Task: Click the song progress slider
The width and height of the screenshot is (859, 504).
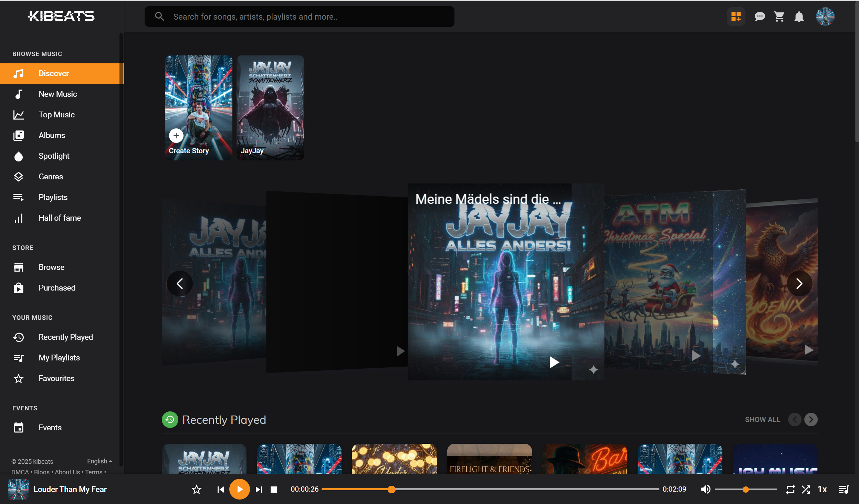Action: coord(490,489)
